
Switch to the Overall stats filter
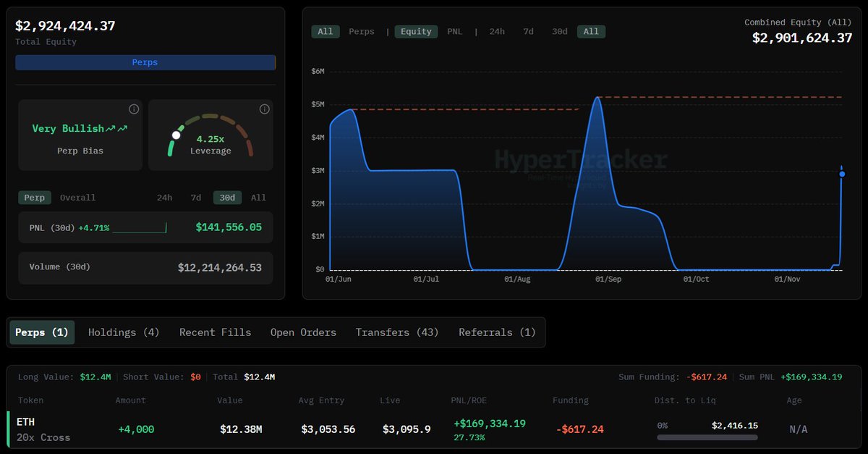click(77, 197)
